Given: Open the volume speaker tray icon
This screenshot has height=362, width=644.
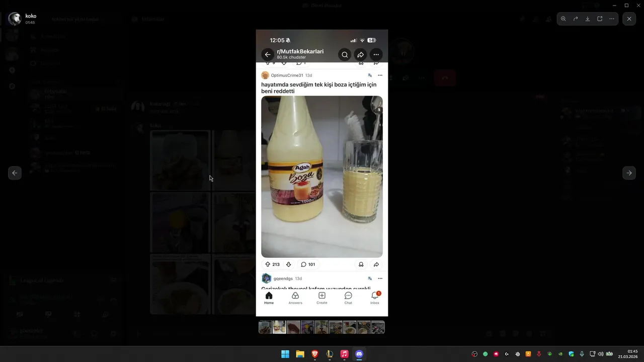Looking at the screenshot, I should pos(601,354).
